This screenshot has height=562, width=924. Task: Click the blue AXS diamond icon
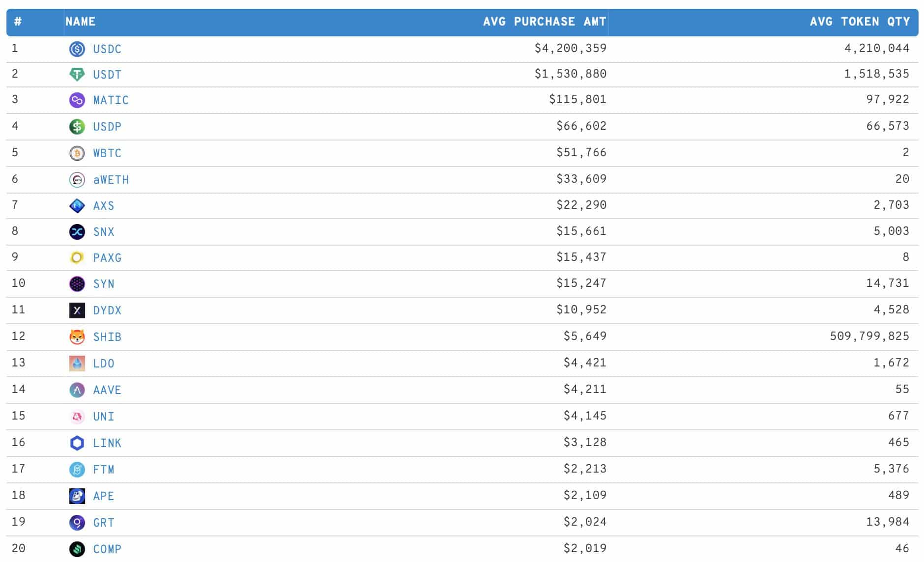pyautogui.click(x=77, y=206)
